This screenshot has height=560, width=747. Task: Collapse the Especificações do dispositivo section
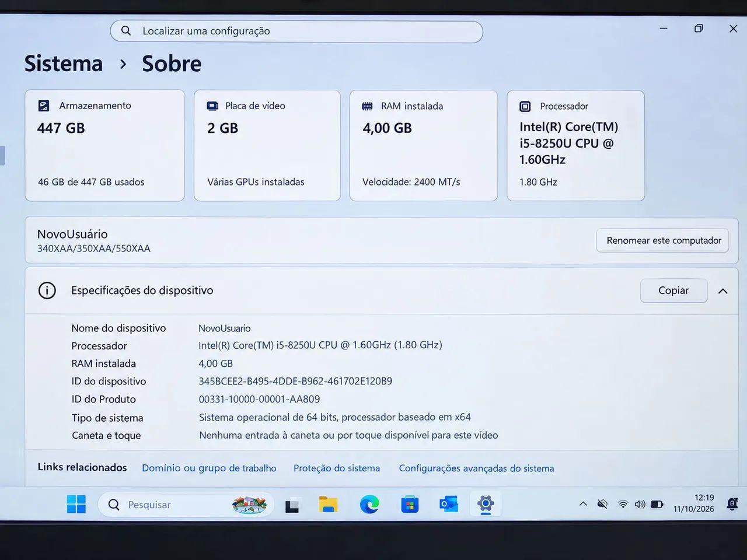[x=723, y=291]
